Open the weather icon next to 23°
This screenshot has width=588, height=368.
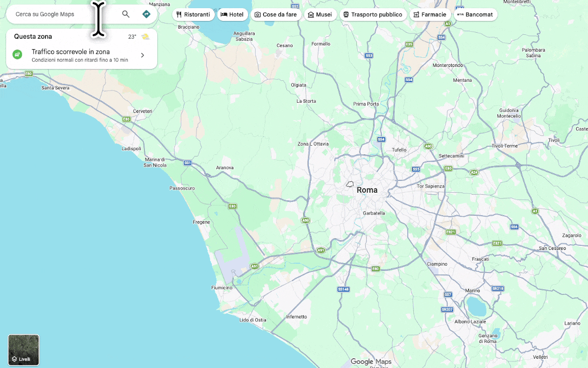[x=145, y=36]
